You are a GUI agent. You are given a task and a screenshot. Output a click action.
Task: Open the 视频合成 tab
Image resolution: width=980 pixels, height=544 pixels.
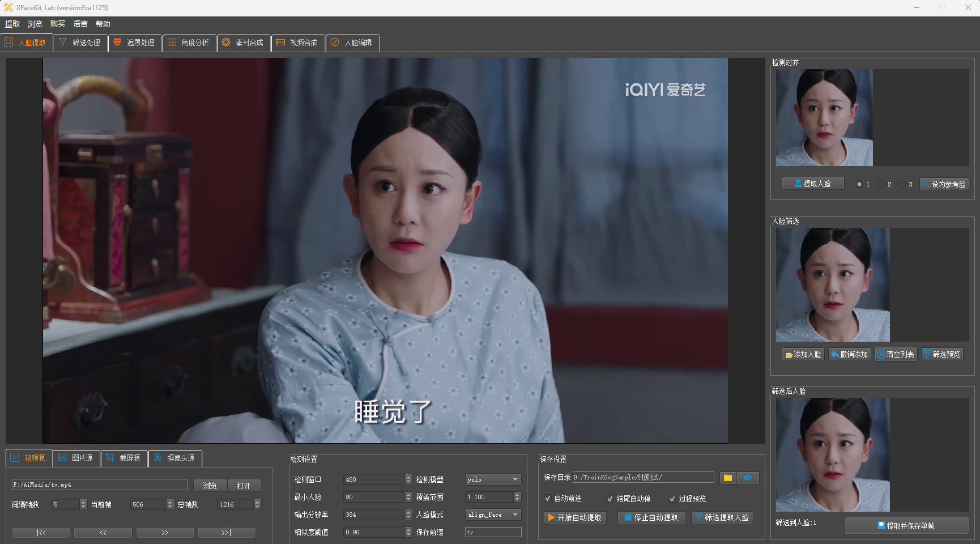(298, 42)
